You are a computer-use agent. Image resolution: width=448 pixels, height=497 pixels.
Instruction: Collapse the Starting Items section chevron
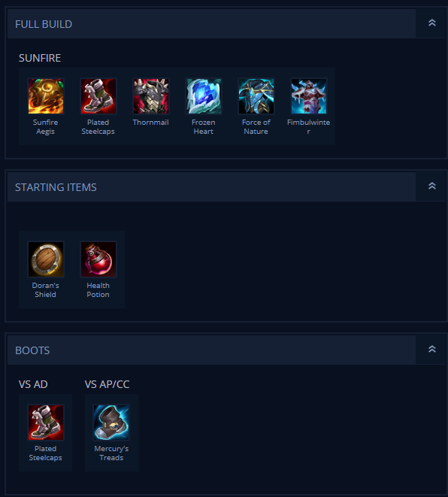(432, 186)
